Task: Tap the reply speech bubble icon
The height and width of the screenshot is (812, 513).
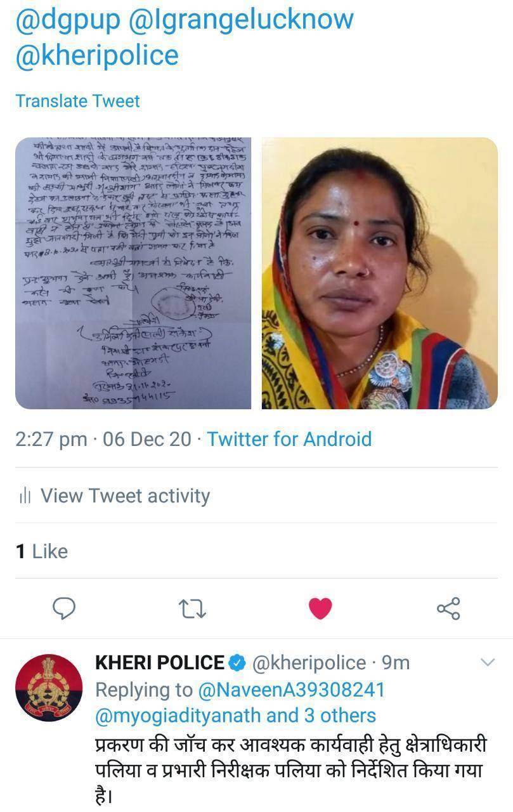Action: click(x=63, y=608)
